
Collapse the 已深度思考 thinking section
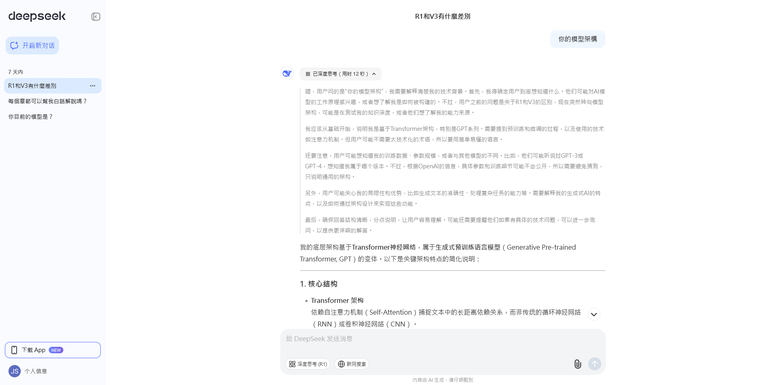(341, 74)
